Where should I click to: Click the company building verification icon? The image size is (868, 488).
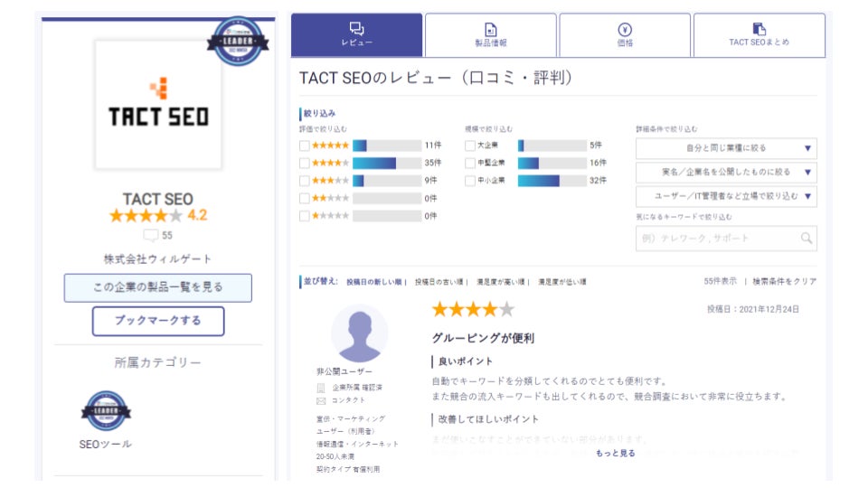click(321, 388)
